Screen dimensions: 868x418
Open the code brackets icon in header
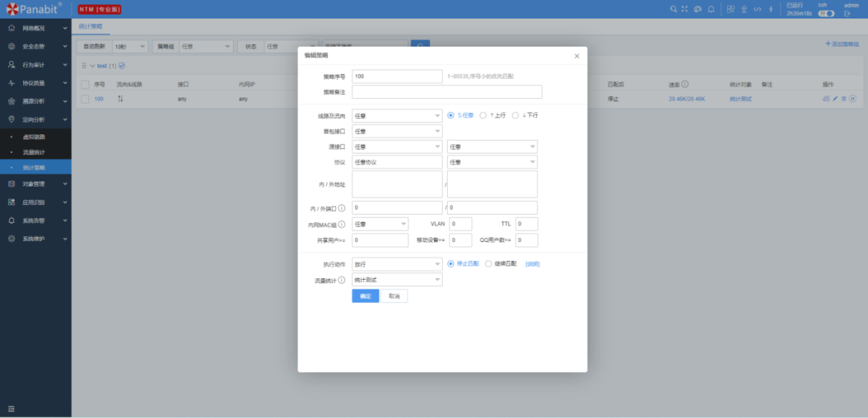click(757, 9)
